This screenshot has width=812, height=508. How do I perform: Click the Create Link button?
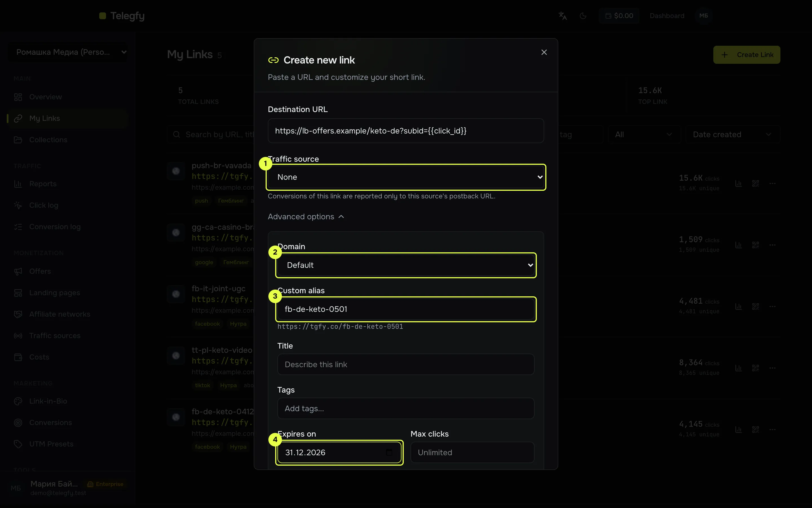(747, 55)
